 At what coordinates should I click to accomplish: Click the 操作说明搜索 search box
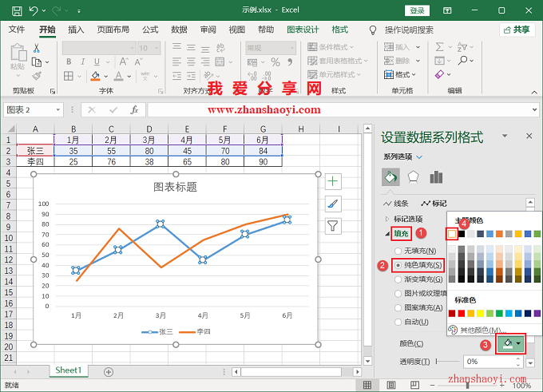[x=409, y=30]
